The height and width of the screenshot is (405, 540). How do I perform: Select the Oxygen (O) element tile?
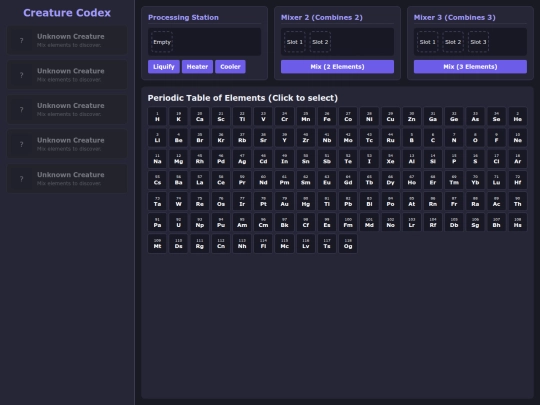(x=475, y=138)
